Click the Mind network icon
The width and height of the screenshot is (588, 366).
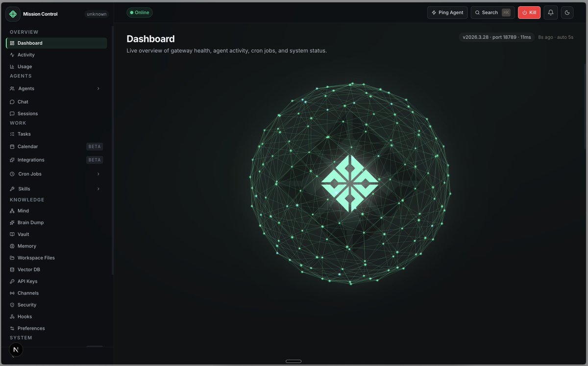(12, 211)
